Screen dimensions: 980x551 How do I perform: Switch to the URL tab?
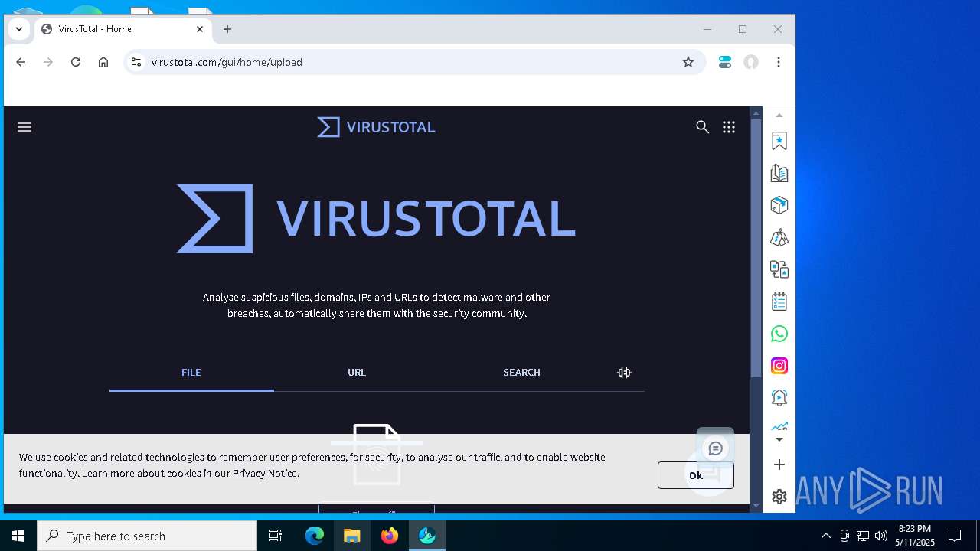pos(357,373)
